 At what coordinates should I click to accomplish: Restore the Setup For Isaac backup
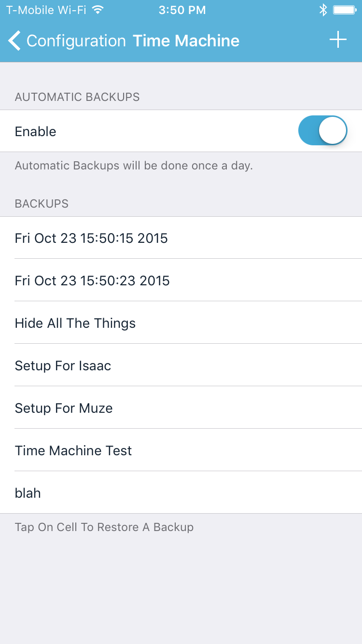(63, 365)
